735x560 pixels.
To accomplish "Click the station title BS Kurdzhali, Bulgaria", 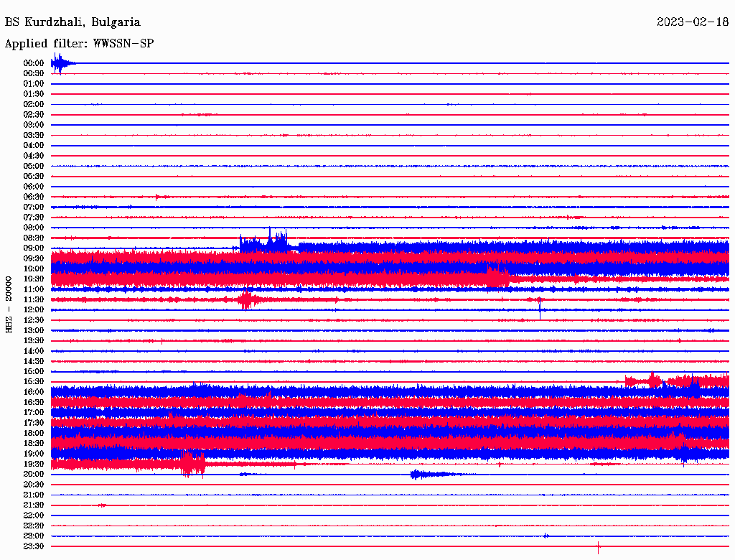I will pos(72,22).
